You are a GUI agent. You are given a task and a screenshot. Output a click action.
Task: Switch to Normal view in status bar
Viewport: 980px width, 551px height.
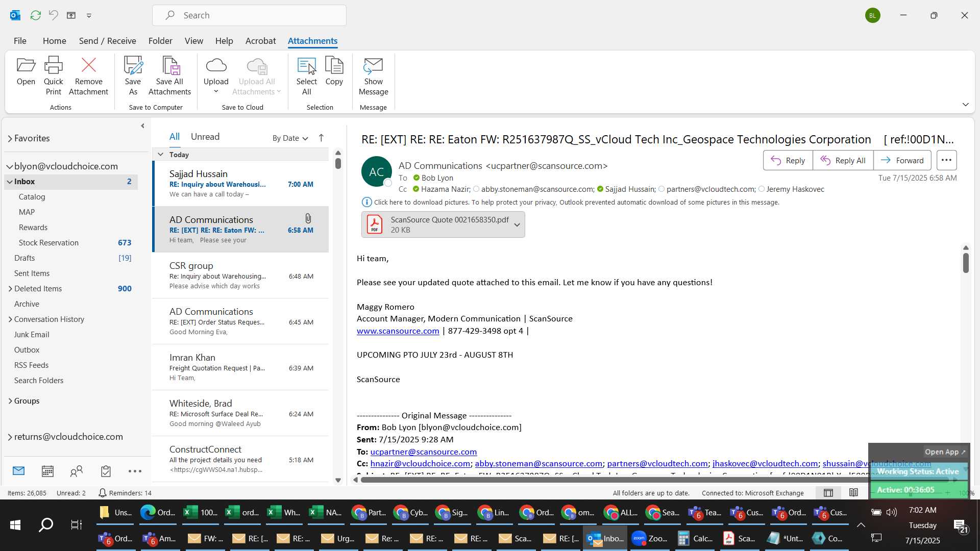tap(828, 493)
